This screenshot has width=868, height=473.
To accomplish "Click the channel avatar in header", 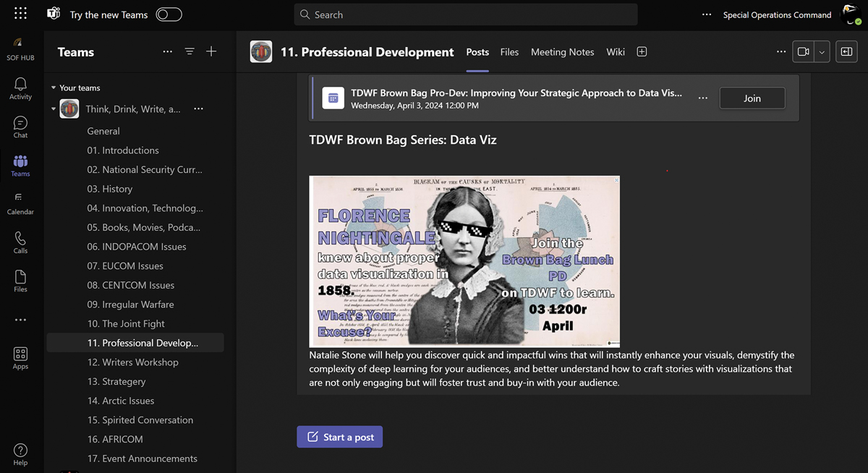I will point(261,51).
